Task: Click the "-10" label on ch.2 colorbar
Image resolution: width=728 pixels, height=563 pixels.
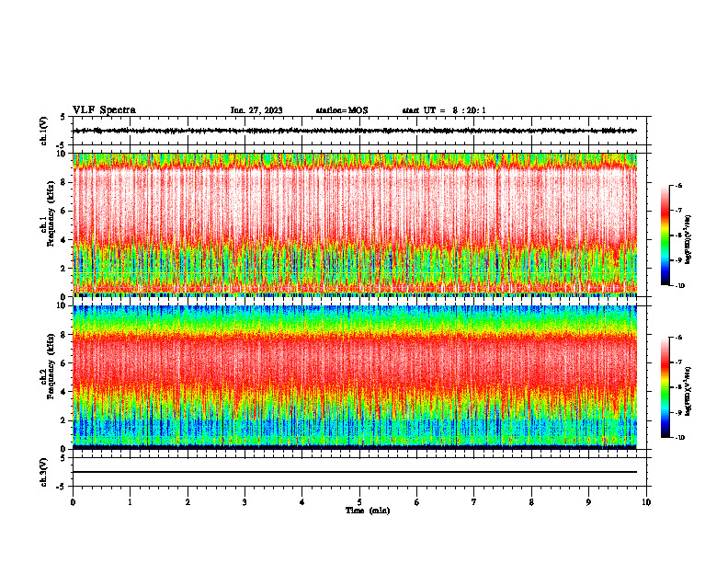Action: [x=679, y=437]
